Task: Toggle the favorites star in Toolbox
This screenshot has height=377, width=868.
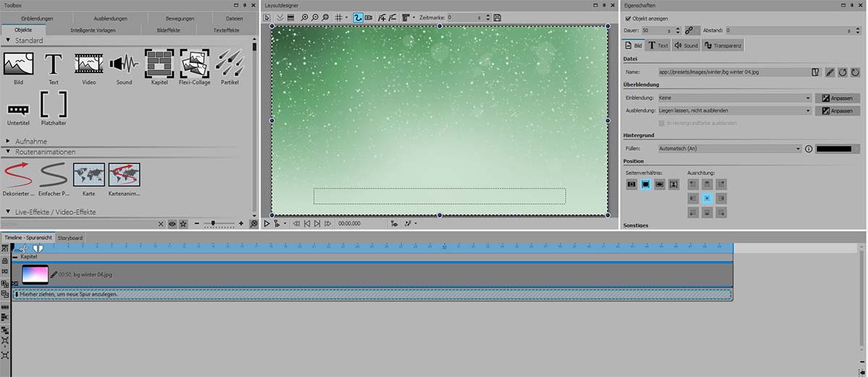Action: coord(183,224)
